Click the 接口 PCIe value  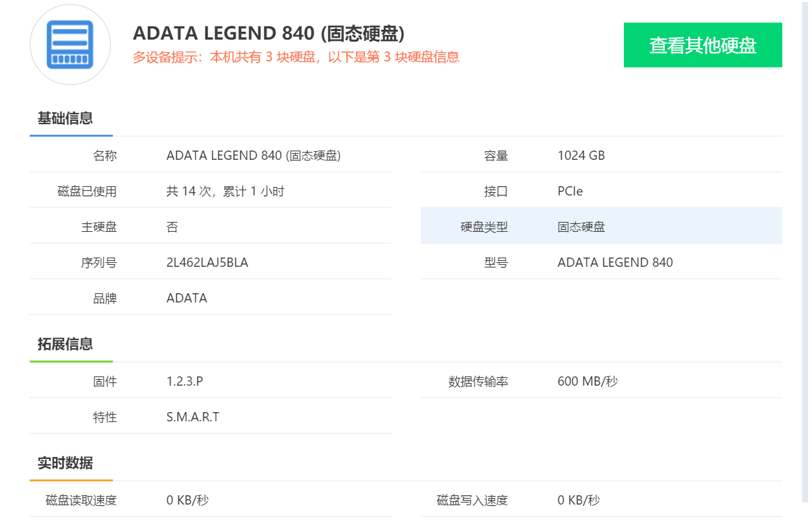pos(570,192)
